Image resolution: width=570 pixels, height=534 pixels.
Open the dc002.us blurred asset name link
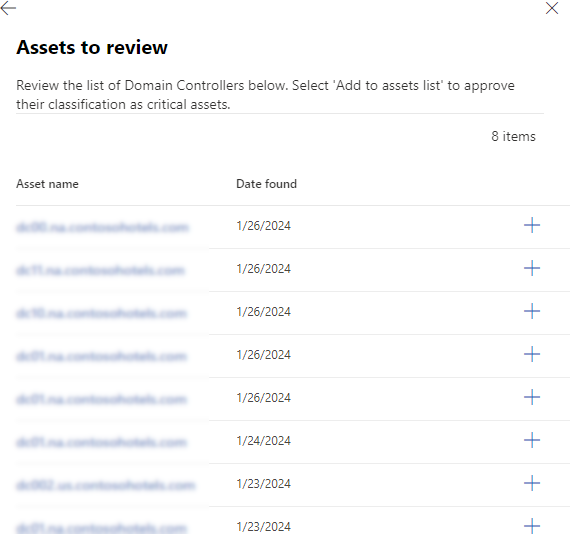pyautogui.click(x=105, y=485)
